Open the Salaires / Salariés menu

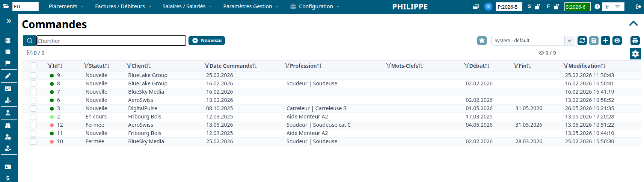point(187,6)
